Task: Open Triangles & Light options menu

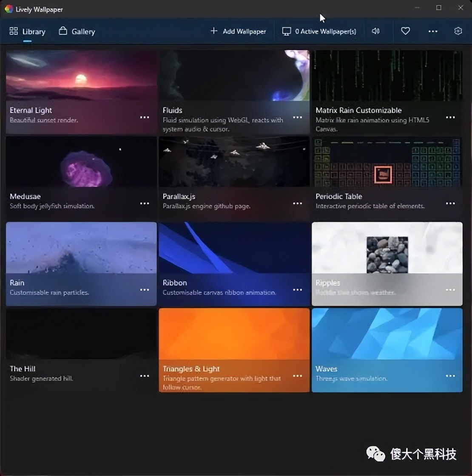Action: (x=297, y=376)
